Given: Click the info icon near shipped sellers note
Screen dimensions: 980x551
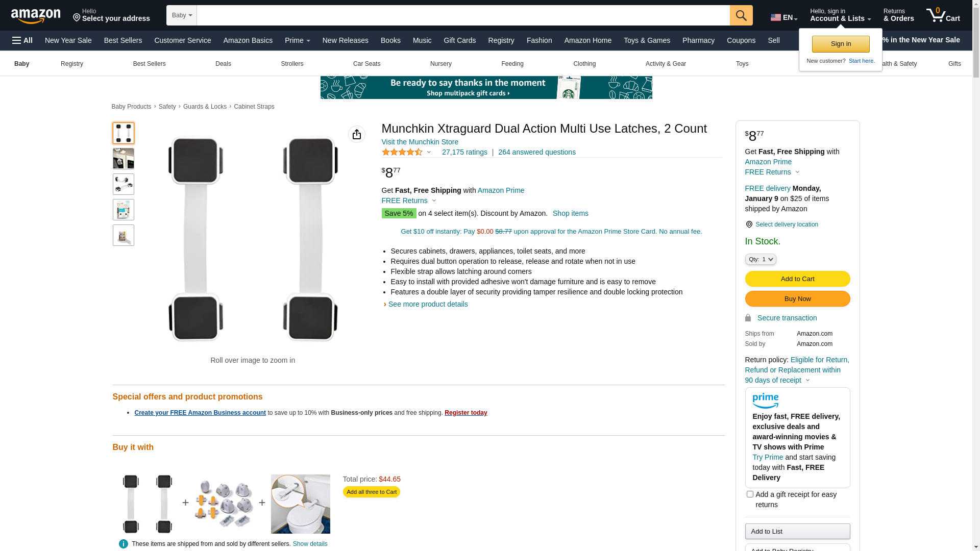Looking at the screenshot, I should tap(124, 544).
